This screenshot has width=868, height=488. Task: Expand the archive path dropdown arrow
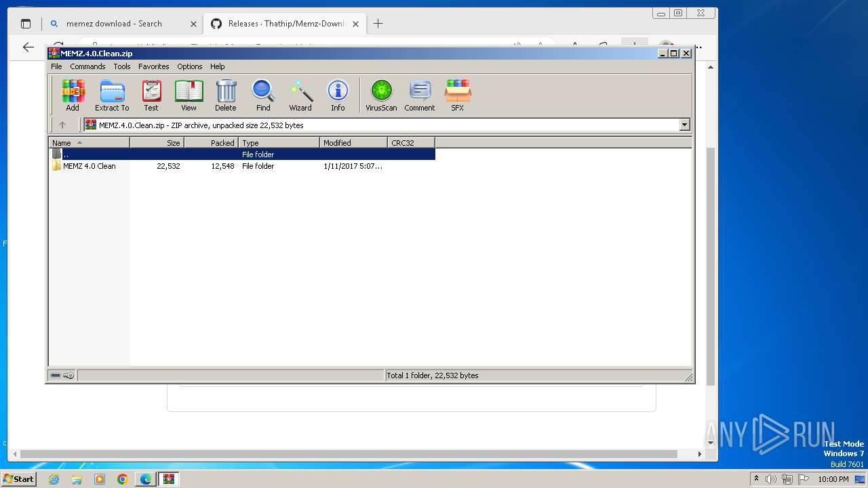684,125
